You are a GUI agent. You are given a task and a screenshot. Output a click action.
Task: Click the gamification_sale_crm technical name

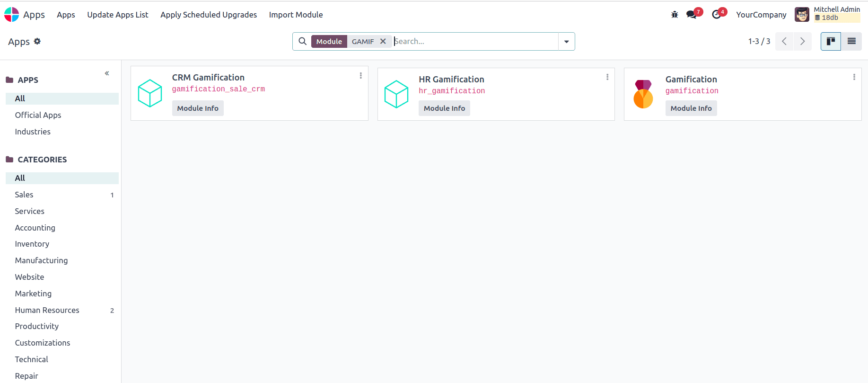[x=219, y=89]
